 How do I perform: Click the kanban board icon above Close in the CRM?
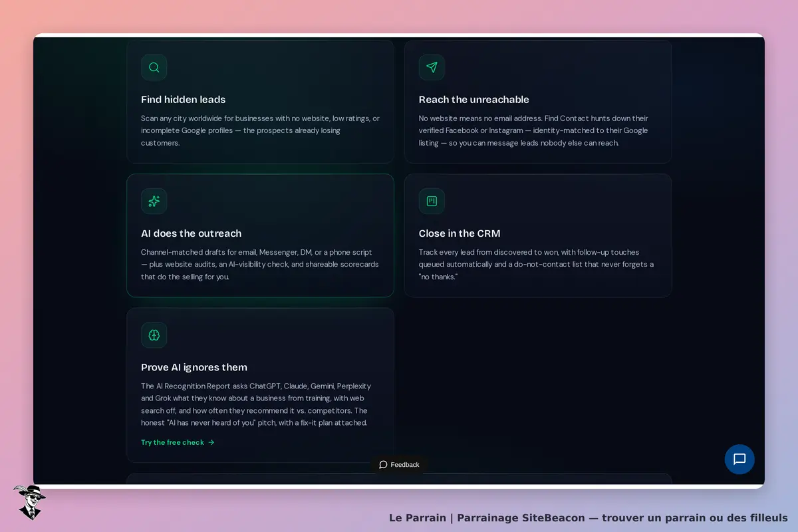[x=432, y=201]
